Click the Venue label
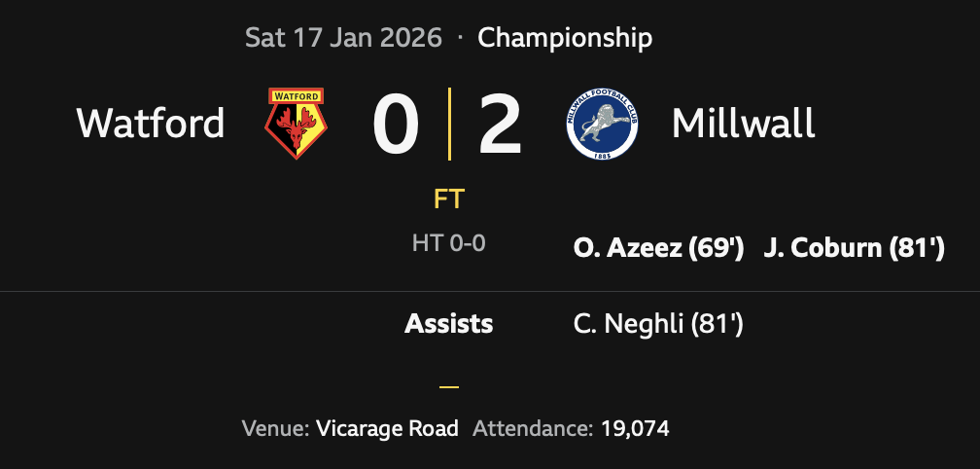The height and width of the screenshot is (469, 980). [275, 428]
